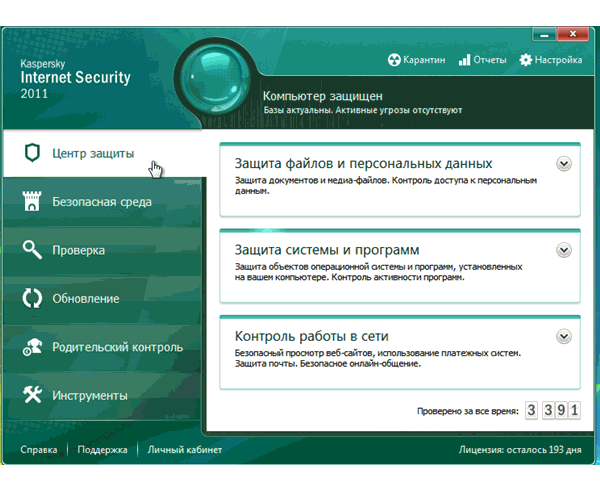The height and width of the screenshot is (490, 600).
Task: Click heading Контроль работы в сети
Action: pyautogui.click(x=311, y=336)
